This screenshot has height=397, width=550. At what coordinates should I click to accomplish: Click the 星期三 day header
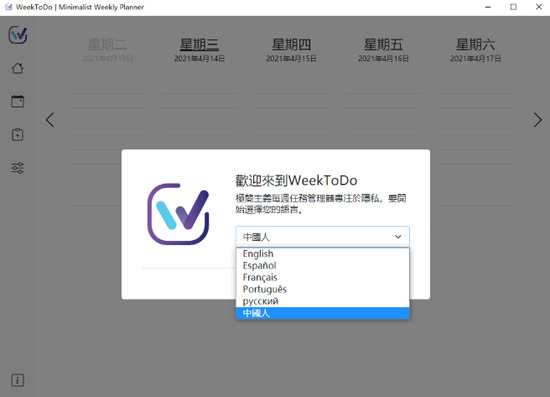tap(199, 45)
